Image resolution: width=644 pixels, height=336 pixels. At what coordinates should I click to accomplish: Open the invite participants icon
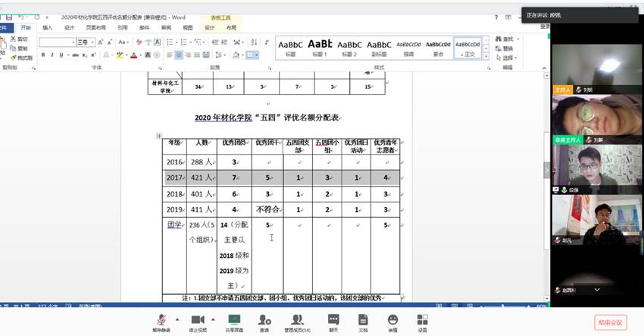(x=264, y=319)
